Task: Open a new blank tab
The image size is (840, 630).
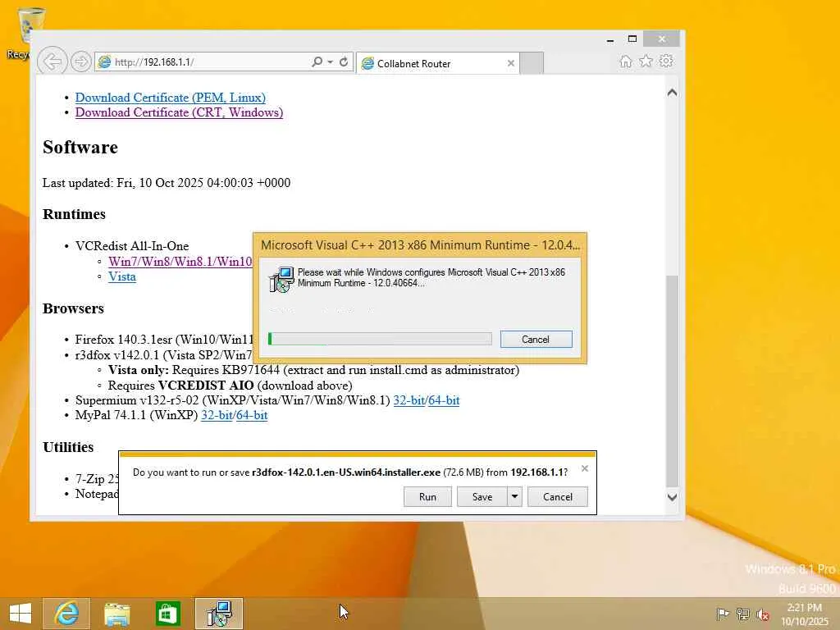Action: pyautogui.click(x=532, y=63)
